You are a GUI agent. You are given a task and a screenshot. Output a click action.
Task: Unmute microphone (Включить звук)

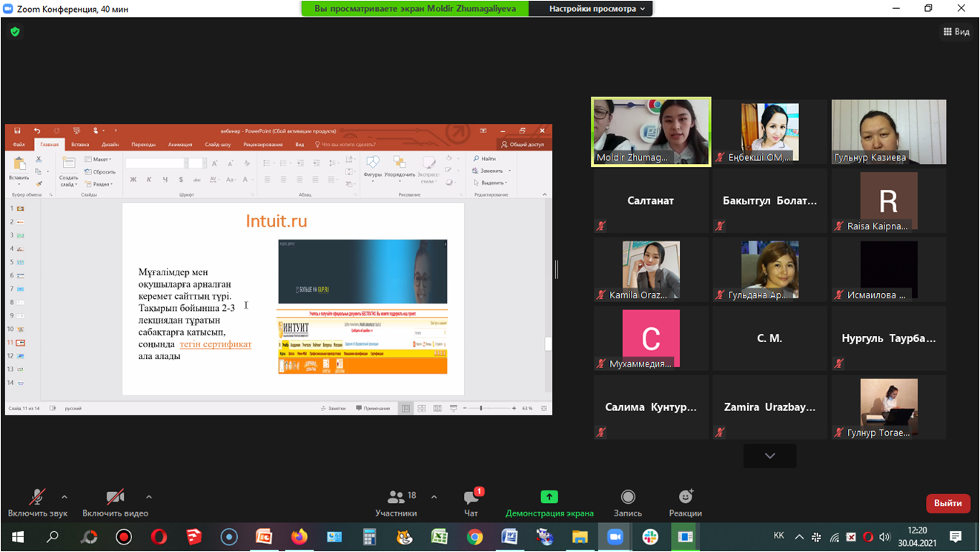pos(37,502)
